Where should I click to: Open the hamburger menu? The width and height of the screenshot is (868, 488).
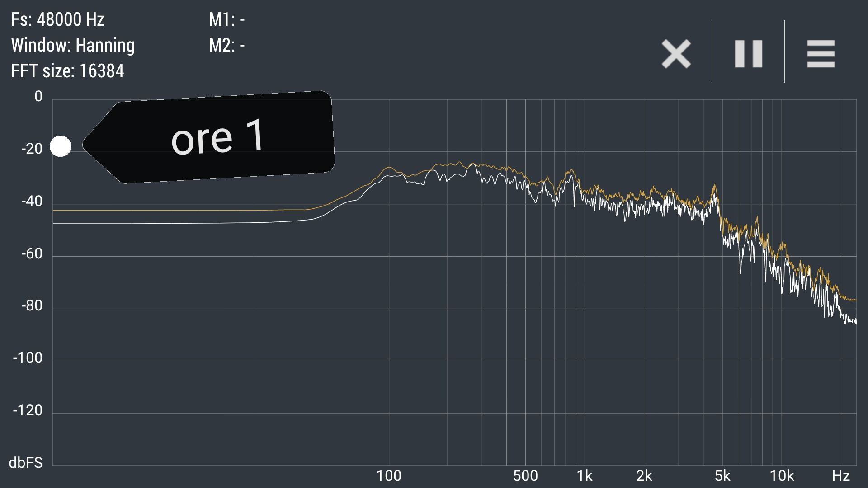[x=821, y=54]
